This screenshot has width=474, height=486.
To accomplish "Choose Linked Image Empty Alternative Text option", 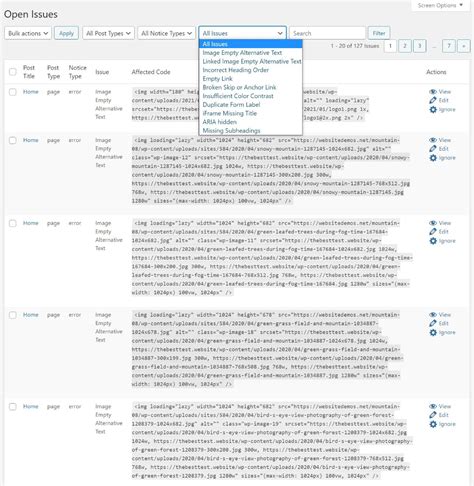I will [252, 61].
